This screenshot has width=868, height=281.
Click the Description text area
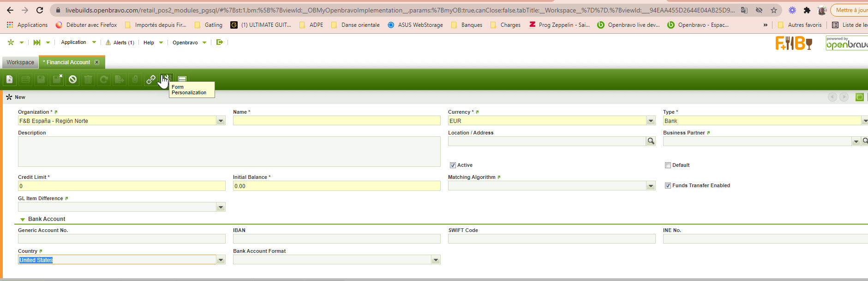[x=229, y=152]
